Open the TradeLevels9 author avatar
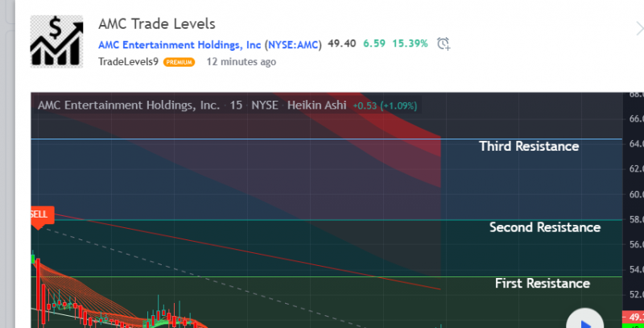The image size is (644, 328). click(x=56, y=42)
